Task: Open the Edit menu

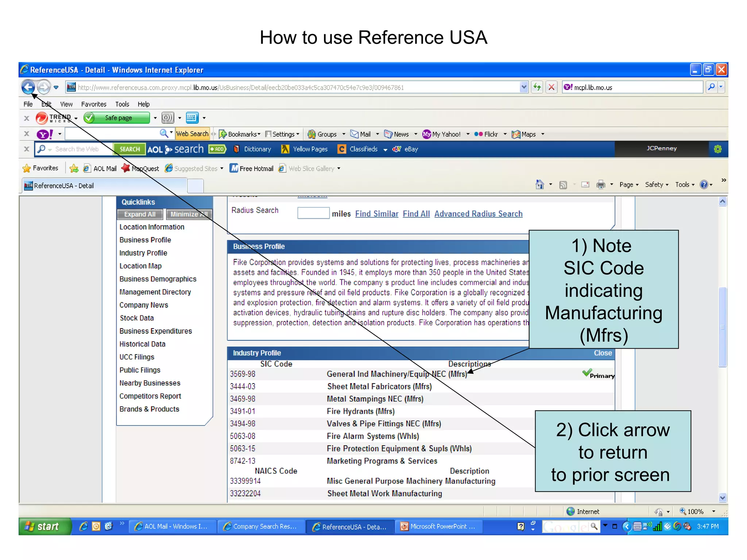Action: click(x=46, y=104)
